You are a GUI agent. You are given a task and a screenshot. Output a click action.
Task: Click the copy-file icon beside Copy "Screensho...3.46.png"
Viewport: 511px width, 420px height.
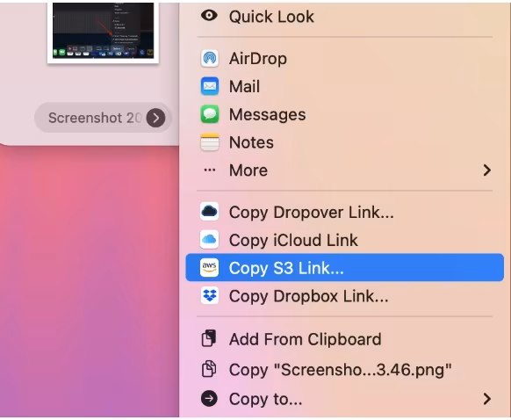pyautogui.click(x=209, y=369)
